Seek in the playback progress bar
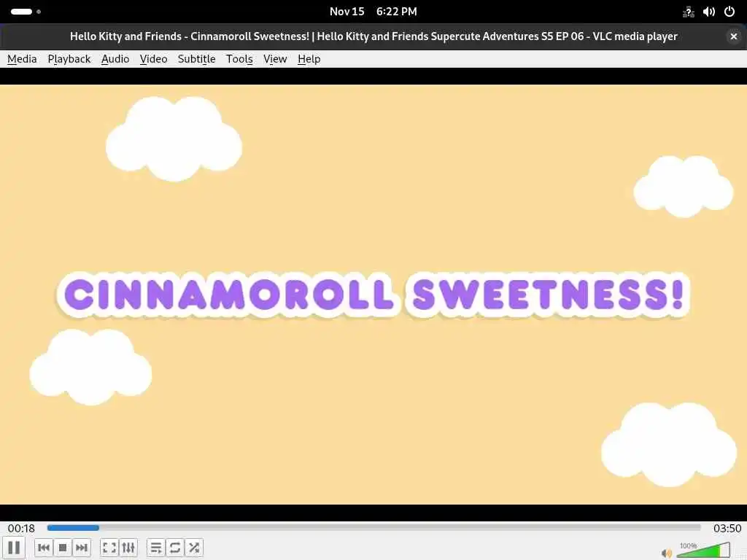 374,528
